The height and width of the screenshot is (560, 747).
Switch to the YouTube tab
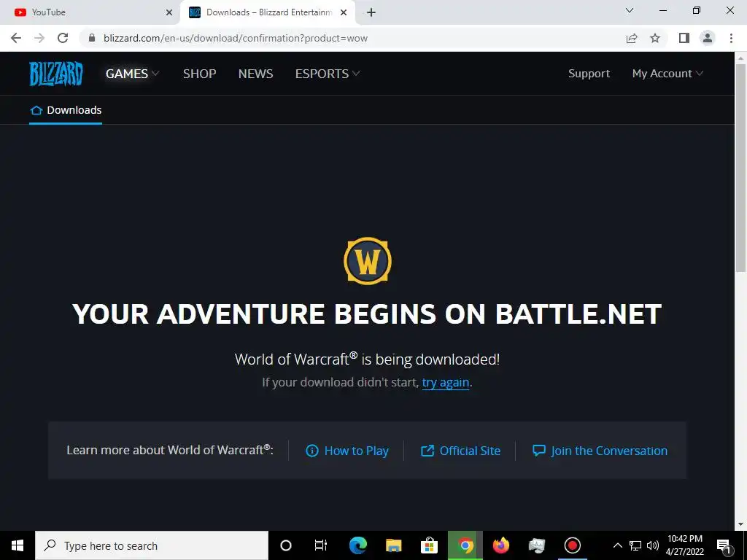[90, 12]
